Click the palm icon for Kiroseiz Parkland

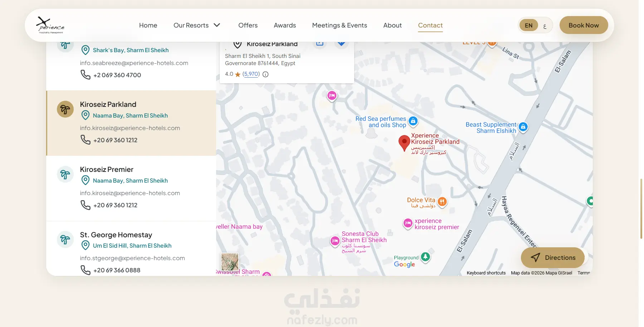[x=65, y=109]
